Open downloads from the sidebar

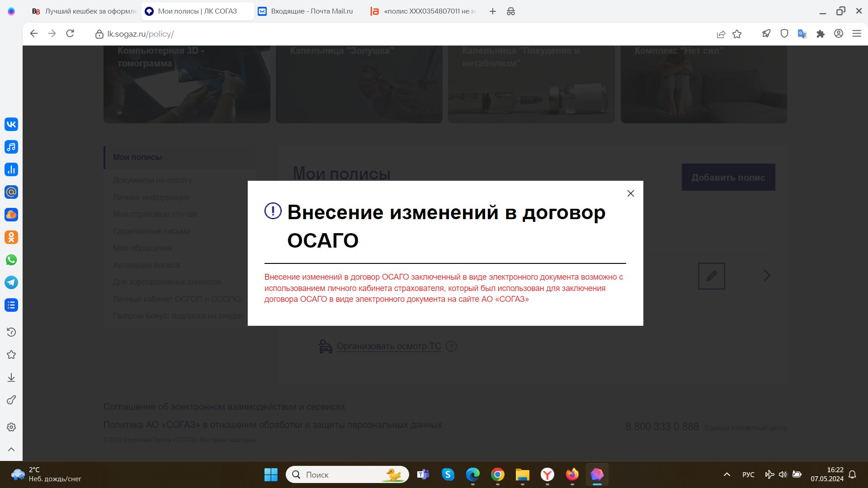(11, 377)
